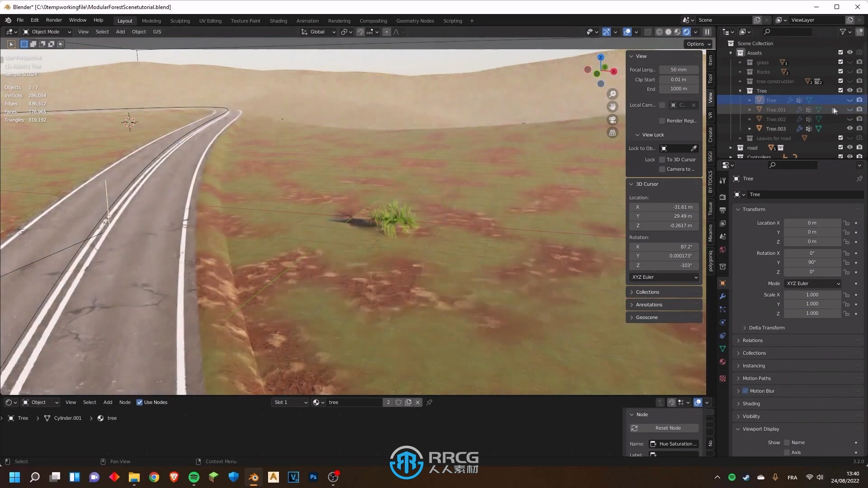Click Reset Node button in Node panel
The width and height of the screenshot is (868, 488).
coord(668,428)
